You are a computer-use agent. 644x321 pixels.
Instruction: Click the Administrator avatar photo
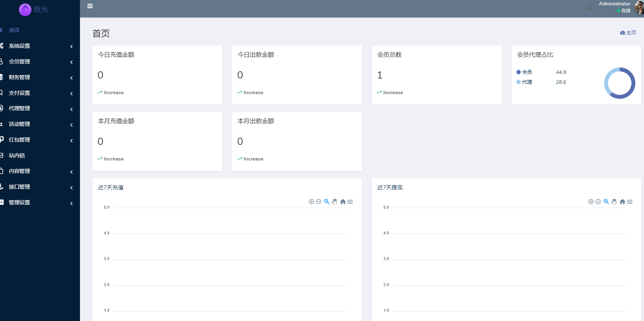pos(639,8)
